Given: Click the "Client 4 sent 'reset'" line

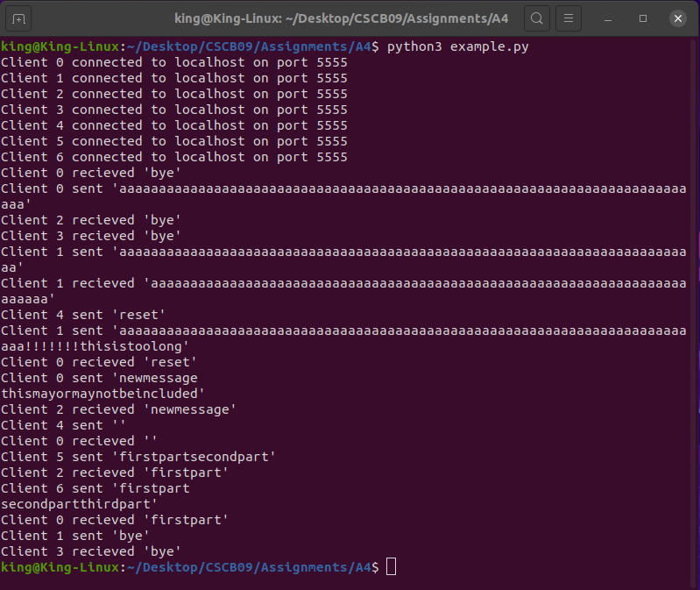Looking at the screenshot, I should pyautogui.click(x=83, y=315).
